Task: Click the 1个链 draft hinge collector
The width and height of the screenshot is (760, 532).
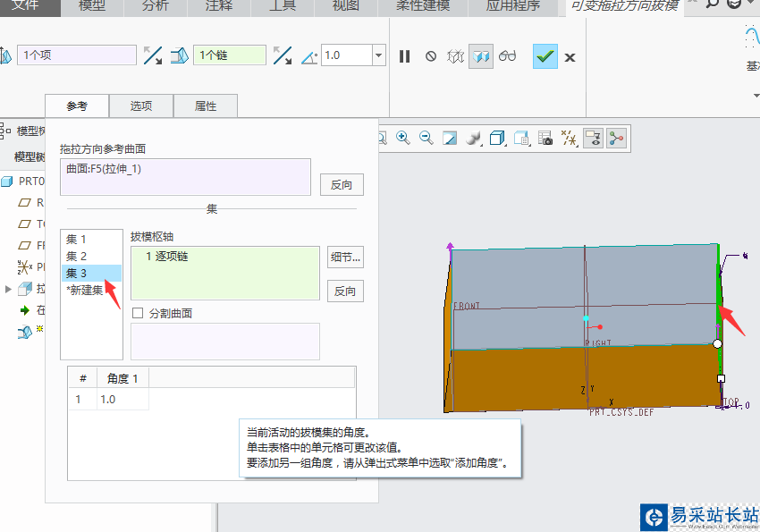Action: click(x=230, y=55)
